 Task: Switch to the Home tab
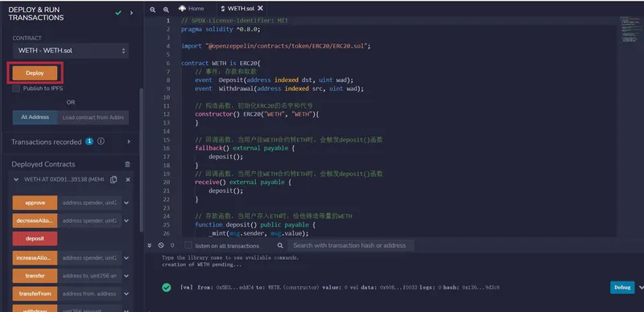(192, 8)
